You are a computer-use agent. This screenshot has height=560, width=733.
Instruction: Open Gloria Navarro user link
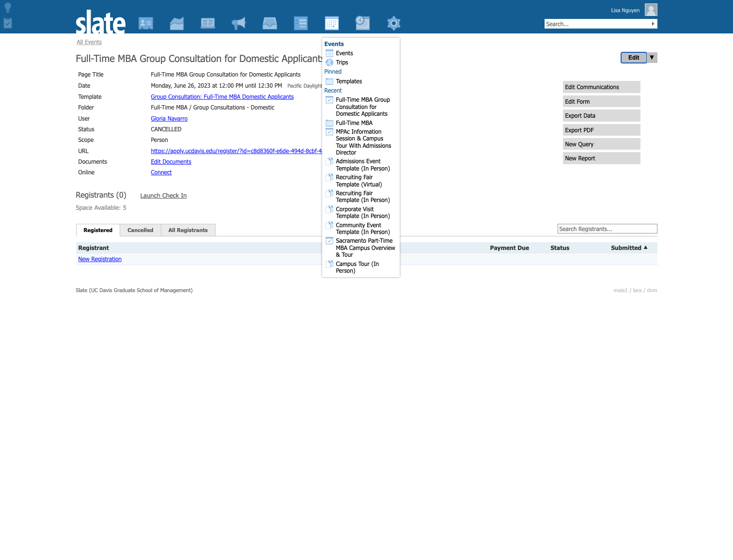pyautogui.click(x=169, y=119)
